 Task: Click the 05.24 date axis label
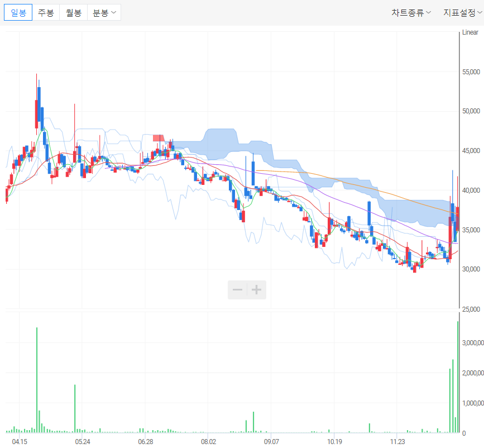pyautogui.click(x=83, y=441)
